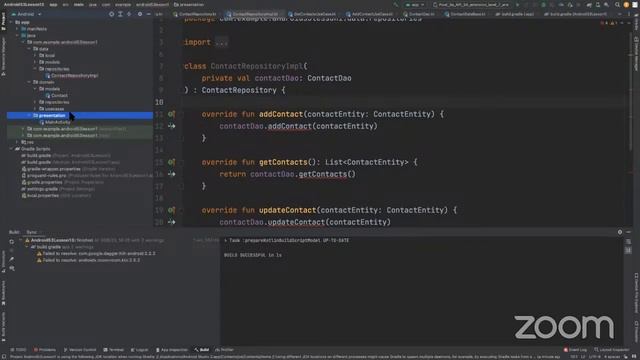The width and height of the screenshot is (640, 360).
Task: Select proguard-rules.pro file
Action: pos(86,176)
